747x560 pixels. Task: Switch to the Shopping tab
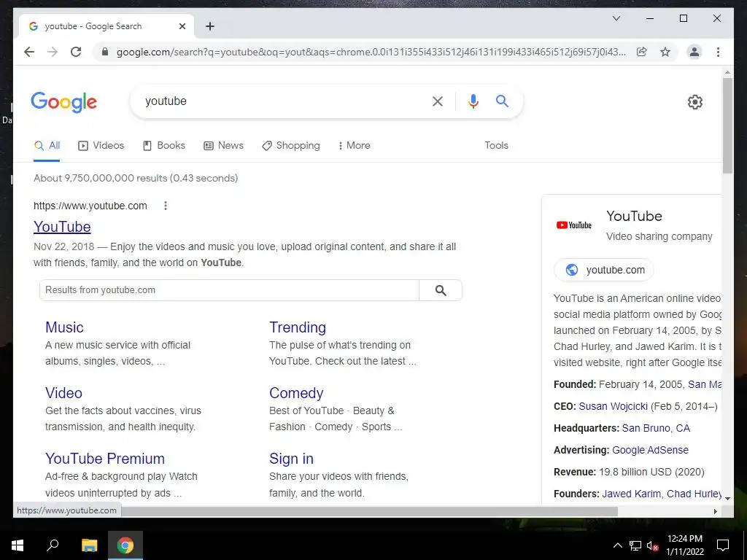tap(291, 146)
